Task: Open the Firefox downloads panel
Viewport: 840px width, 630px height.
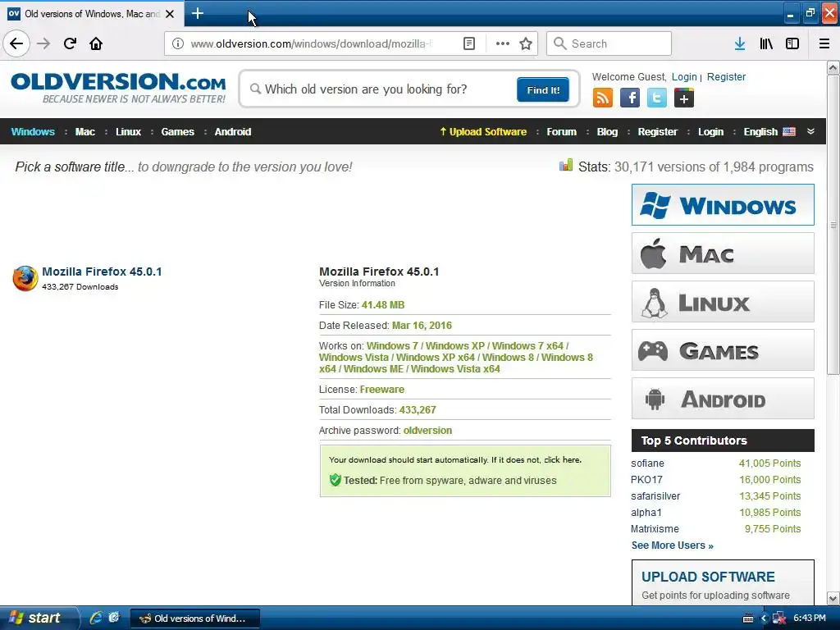Action: 740,43
